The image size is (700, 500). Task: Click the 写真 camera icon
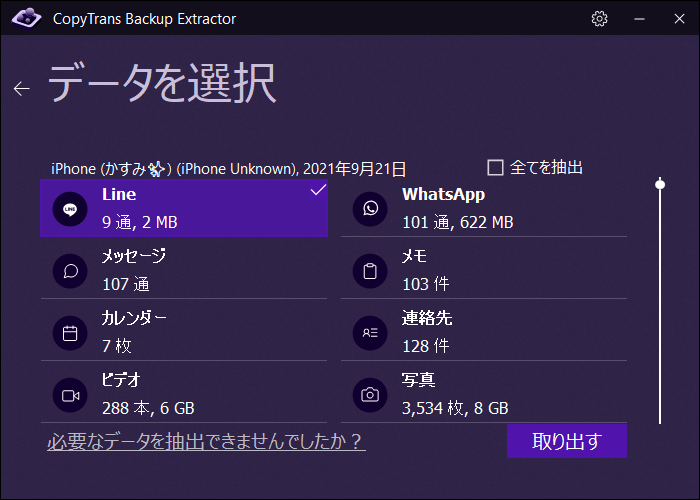click(x=370, y=395)
